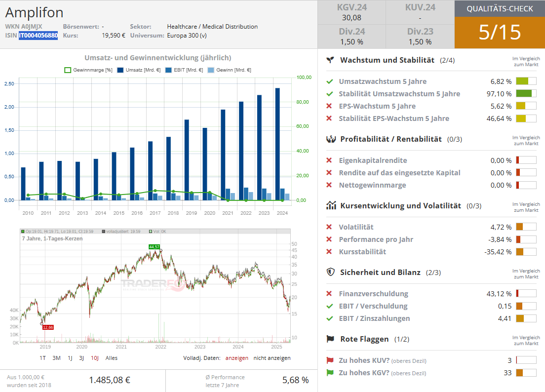
Task: Select the 10J chart time range
Action: [95, 358]
